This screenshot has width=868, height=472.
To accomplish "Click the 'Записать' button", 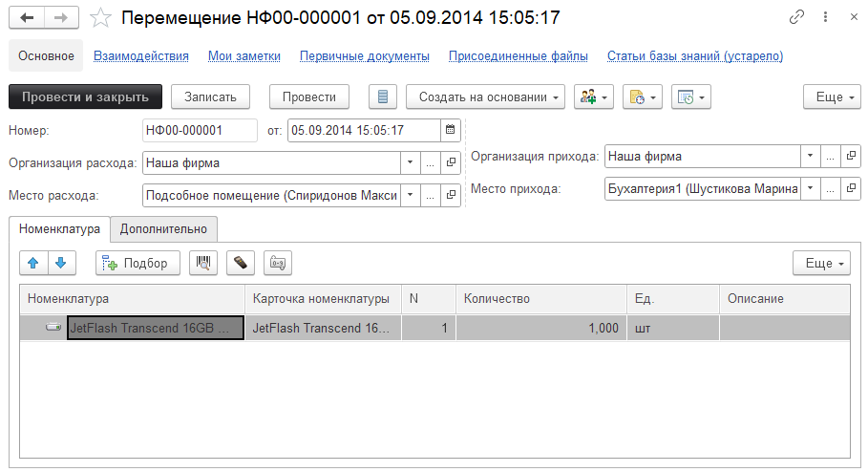I will [210, 97].
